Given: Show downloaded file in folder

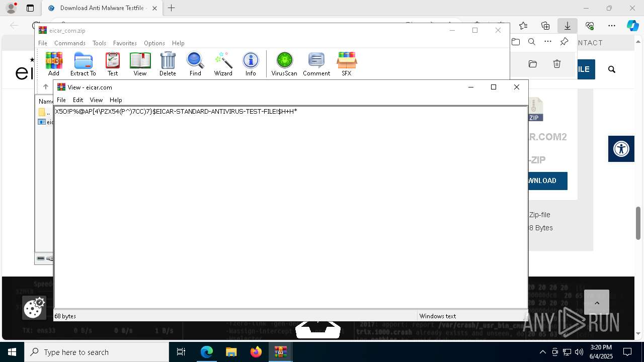Looking at the screenshot, I should click(x=533, y=64).
